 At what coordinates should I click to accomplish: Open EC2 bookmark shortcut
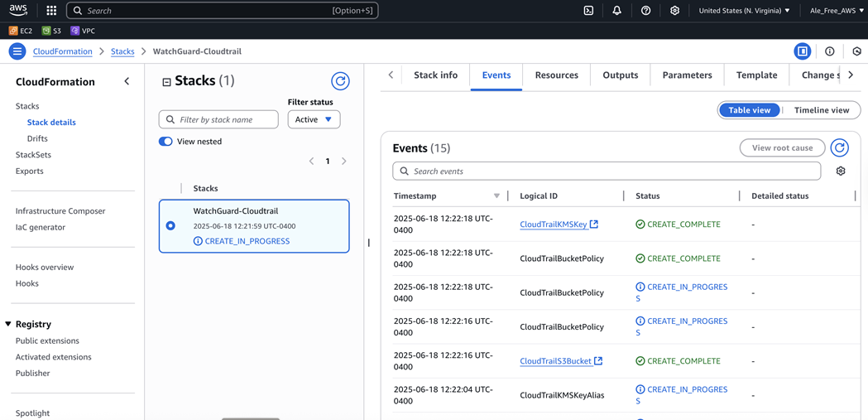21,31
